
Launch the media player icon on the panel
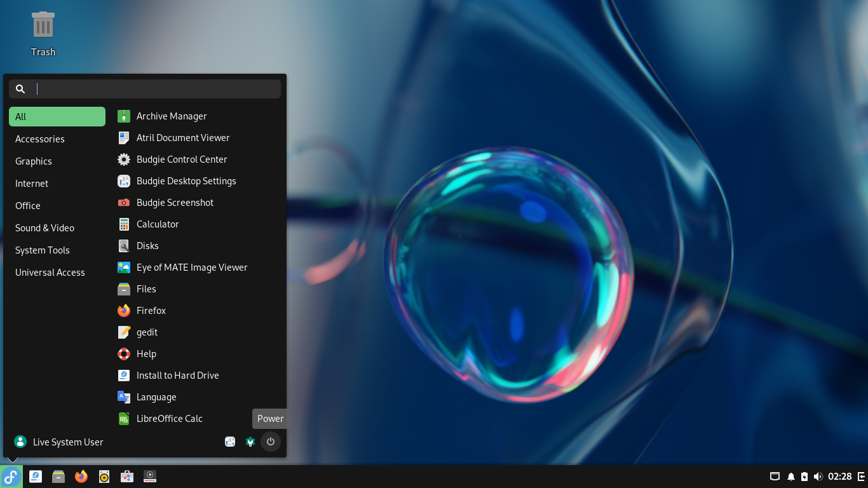click(150, 477)
